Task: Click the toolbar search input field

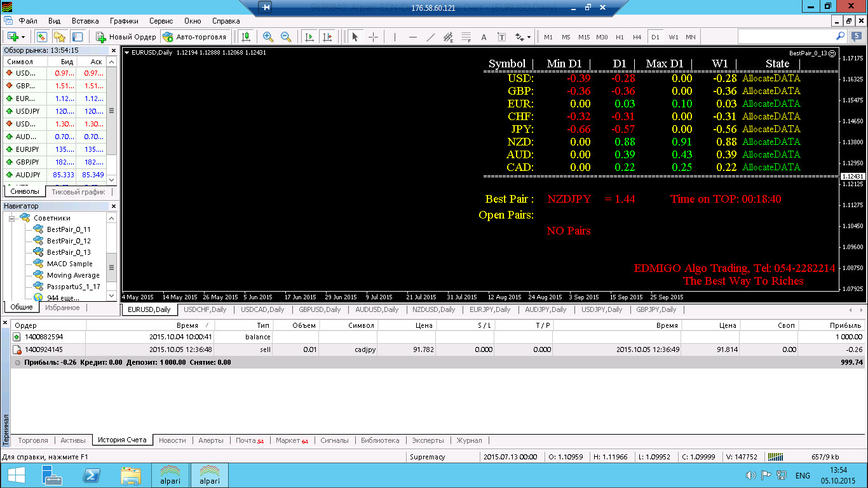Action: pyautogui.click(x=785, y=36)
